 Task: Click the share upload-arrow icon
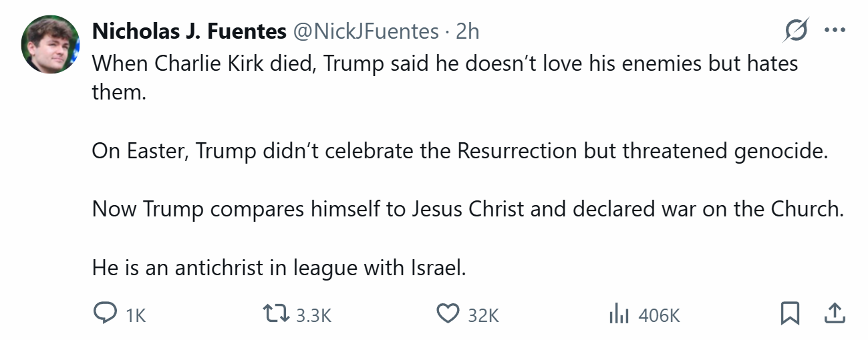click(836, 313)
